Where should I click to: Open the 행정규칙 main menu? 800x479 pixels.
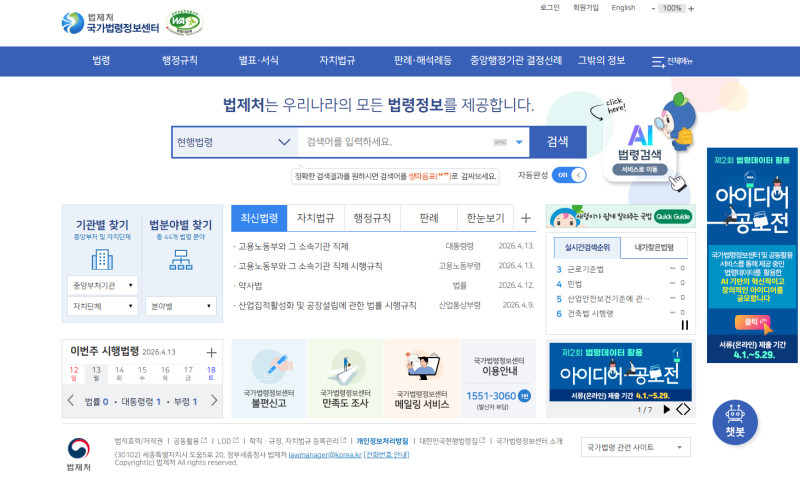[180, 61]
